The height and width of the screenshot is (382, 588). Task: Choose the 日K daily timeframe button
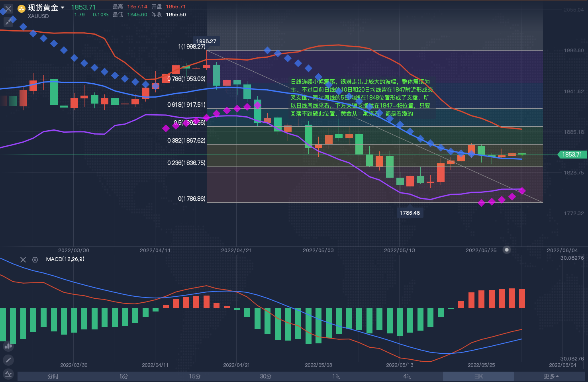coord(478,376)
